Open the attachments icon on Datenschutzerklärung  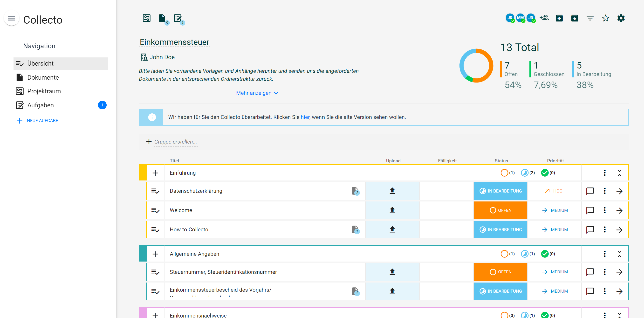355,191
